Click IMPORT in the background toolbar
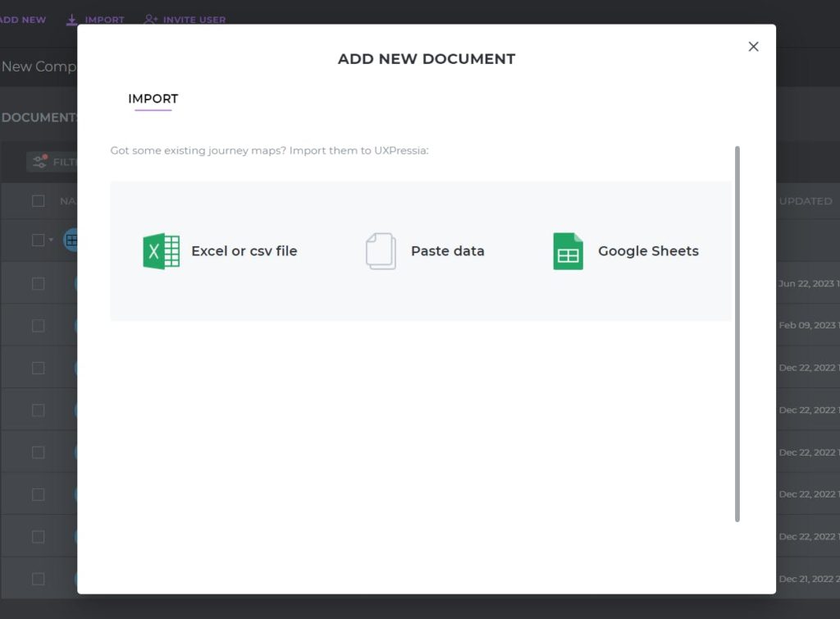 (x=104, y=20)
